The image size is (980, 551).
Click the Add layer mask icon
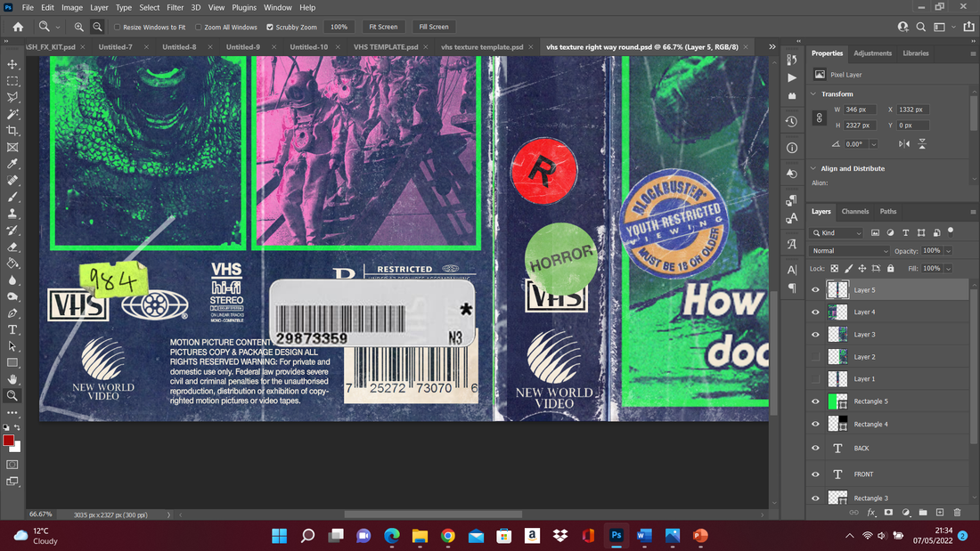[x=888, y=512]
